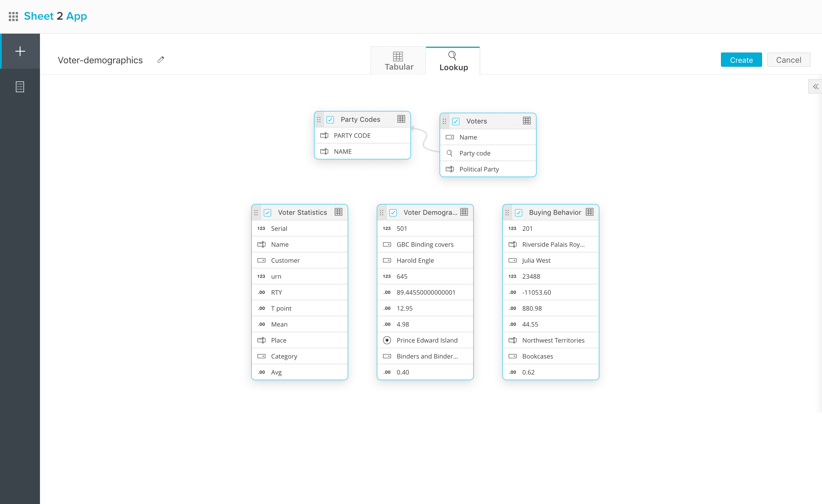Click the Sheet 2 App logo
Image resolution: width=822 pixels, height=504 pixels.
[x=55, y=16]
